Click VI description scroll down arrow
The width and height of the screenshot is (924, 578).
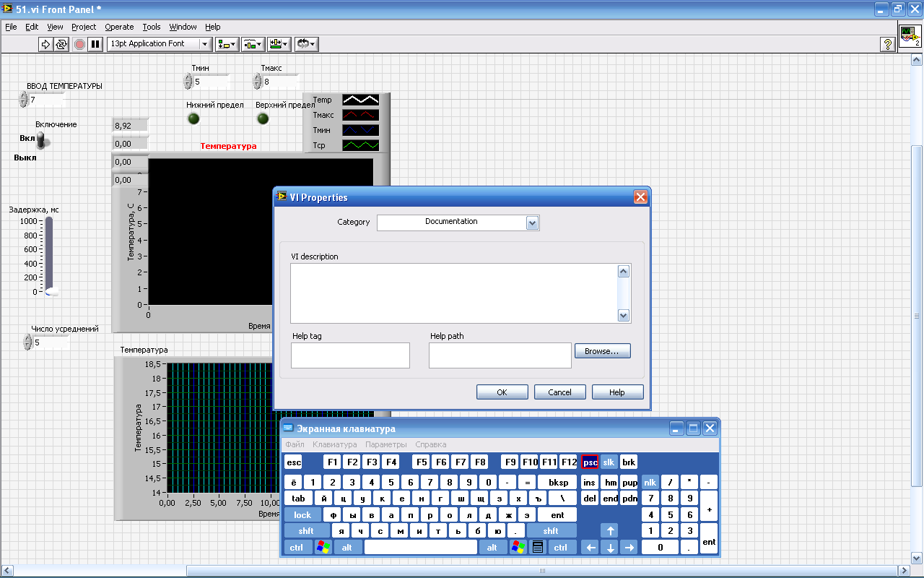[624, 316]
